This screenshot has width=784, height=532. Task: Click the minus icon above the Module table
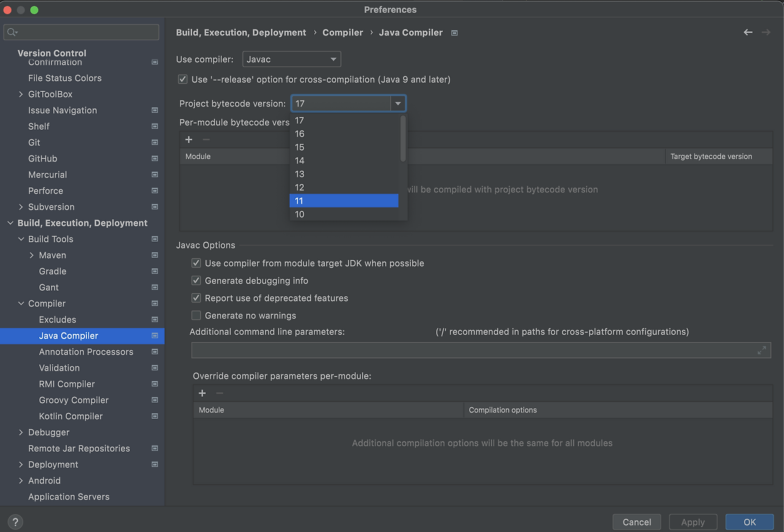click(x=206, y=140)
